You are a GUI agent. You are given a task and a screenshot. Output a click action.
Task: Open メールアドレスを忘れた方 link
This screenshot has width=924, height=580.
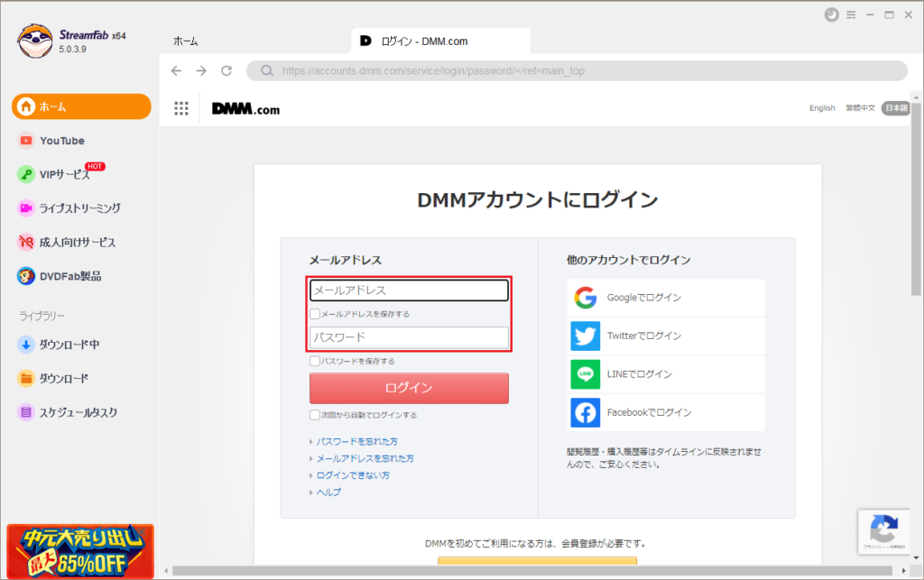point(365,458)
